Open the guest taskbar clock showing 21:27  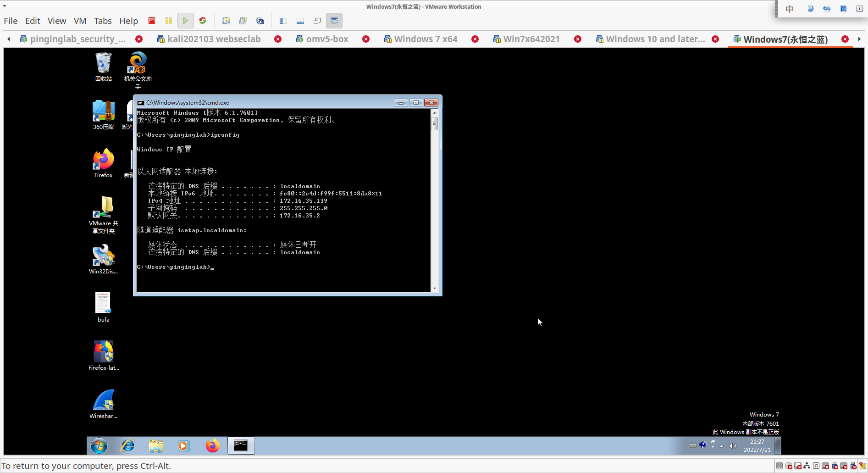(757, 446)
